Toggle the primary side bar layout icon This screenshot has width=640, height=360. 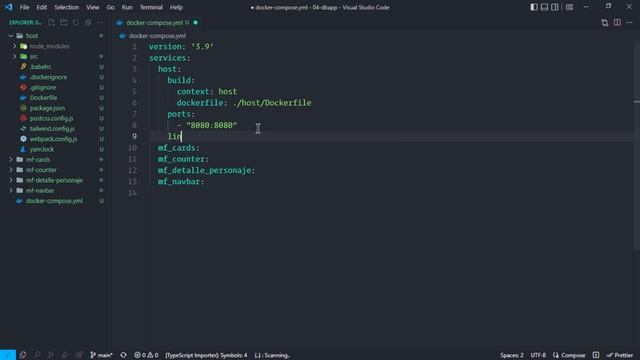[534, 7]
